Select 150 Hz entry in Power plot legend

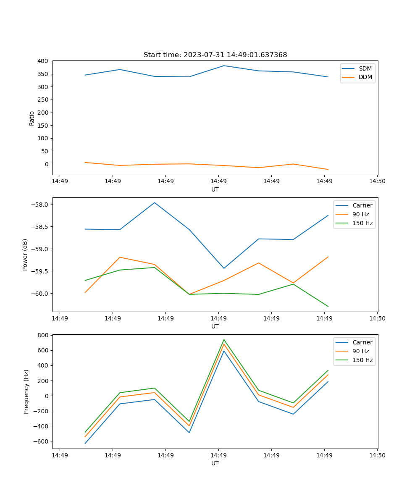(x=362, y=223)
